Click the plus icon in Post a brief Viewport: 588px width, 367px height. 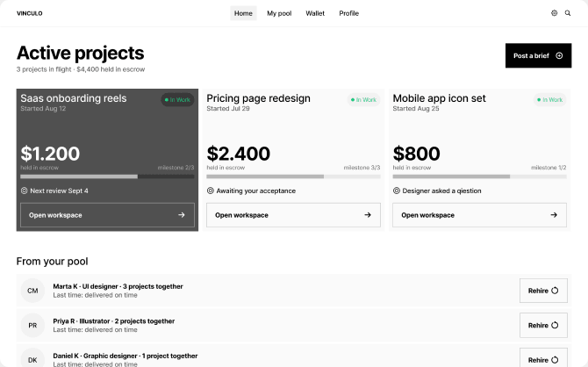point(559,55)
